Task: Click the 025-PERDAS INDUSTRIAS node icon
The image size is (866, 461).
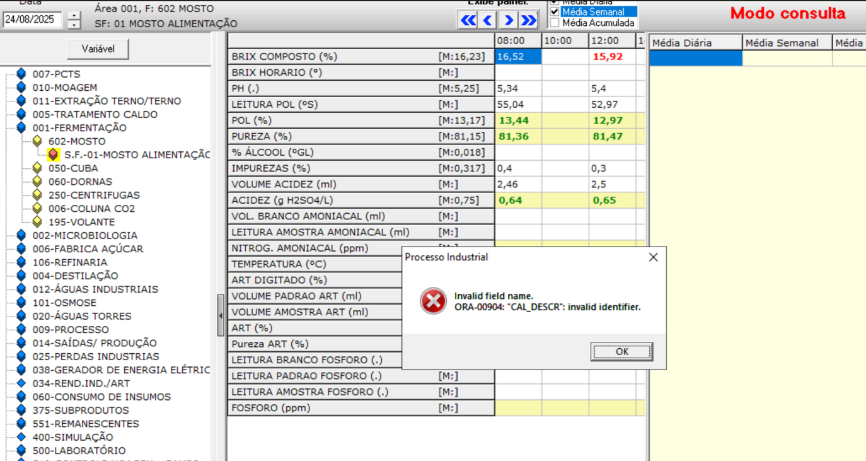Action: [22, 356]
